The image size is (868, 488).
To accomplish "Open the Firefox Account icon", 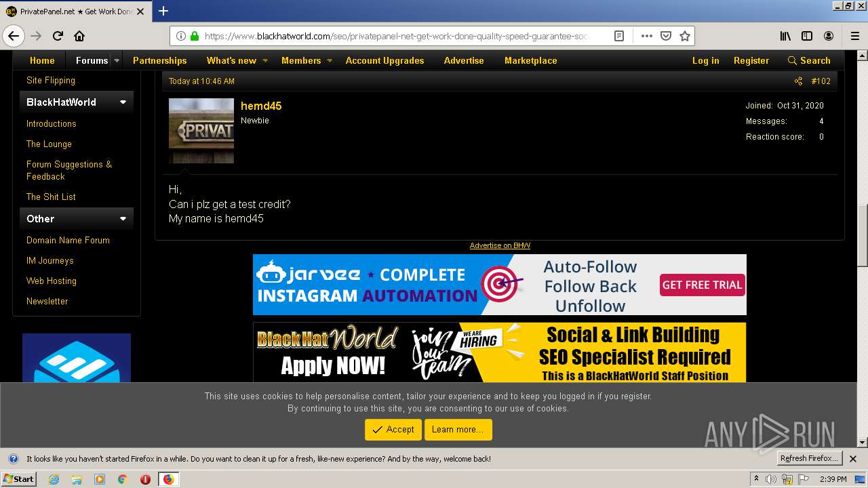I will tap(829, 36).
